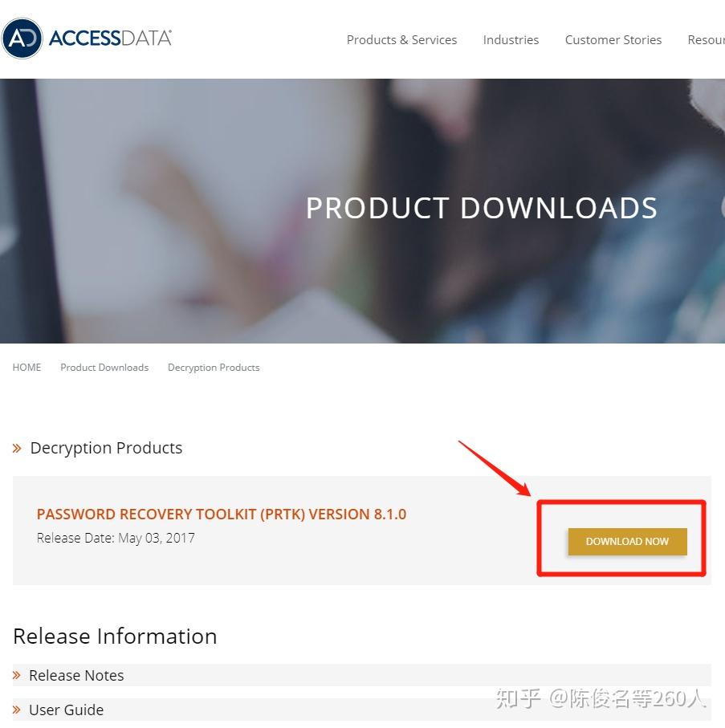Select the Decryption Products breadcrumb link
Screen dimensions: 725x728
pyautogui.click(x=214, y=368)
